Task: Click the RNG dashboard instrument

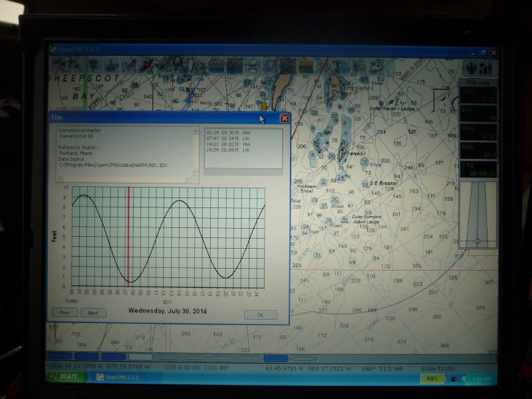Action: pos(477,150)
